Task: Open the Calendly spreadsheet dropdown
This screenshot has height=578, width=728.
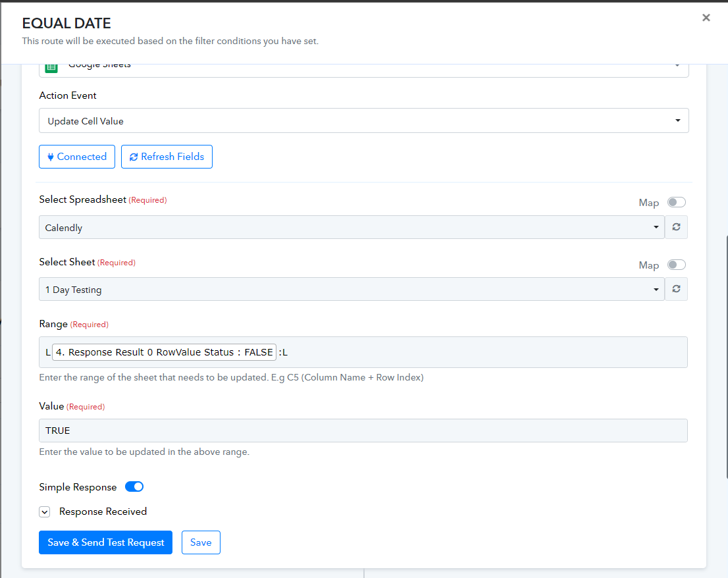Action: [351, 228]
